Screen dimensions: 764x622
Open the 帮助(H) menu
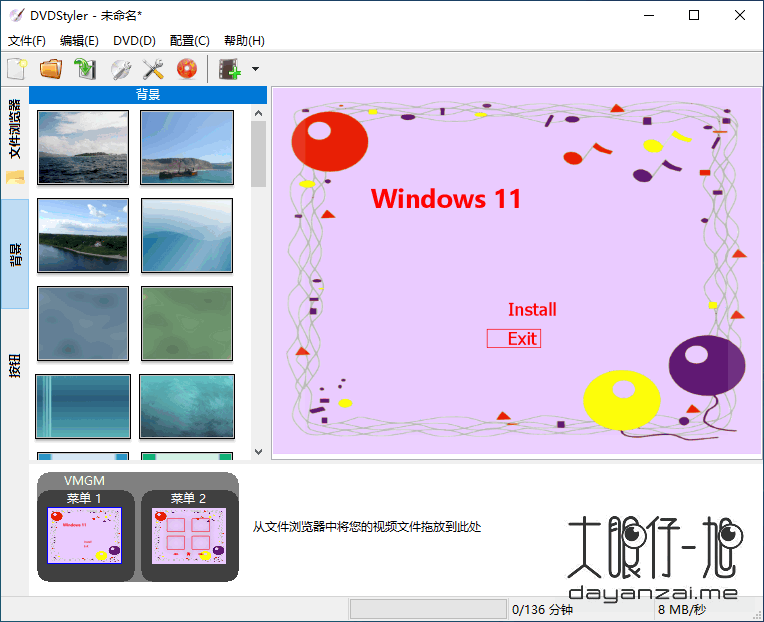tap(244, 40)
